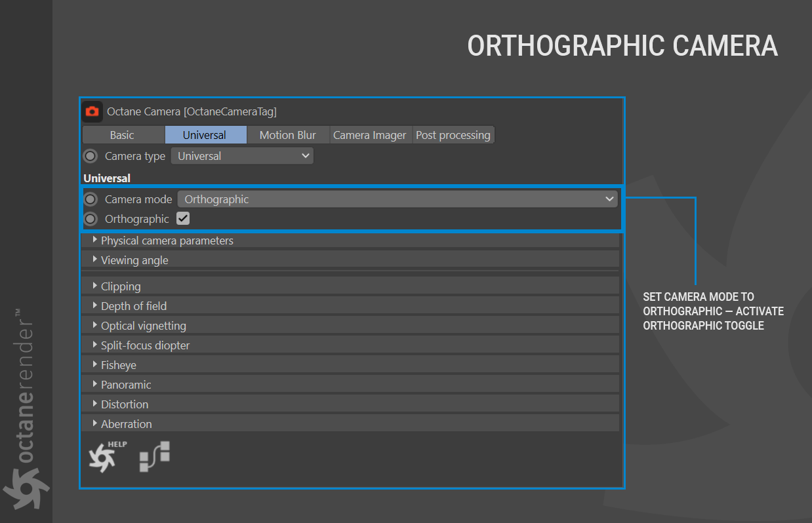Expand the Split-focus diopter section
Image resolution: width=812 pixels, height=523 pixels.
pos(350,345)
